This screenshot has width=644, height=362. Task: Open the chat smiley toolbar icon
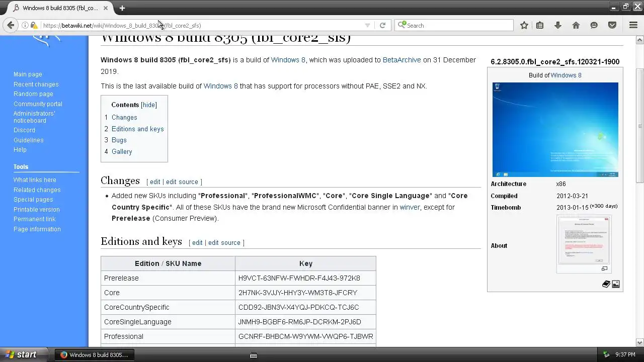click(x=594, y=25)
